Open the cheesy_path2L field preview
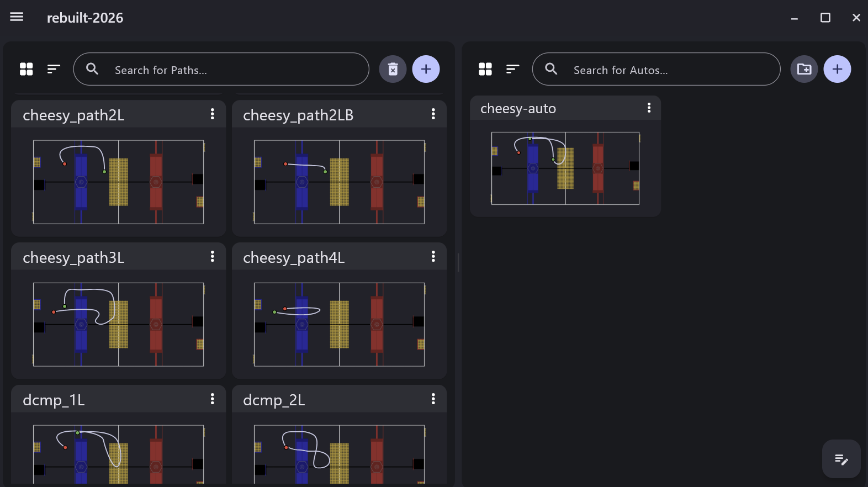 pyautogui.click(x=119, y=182)
